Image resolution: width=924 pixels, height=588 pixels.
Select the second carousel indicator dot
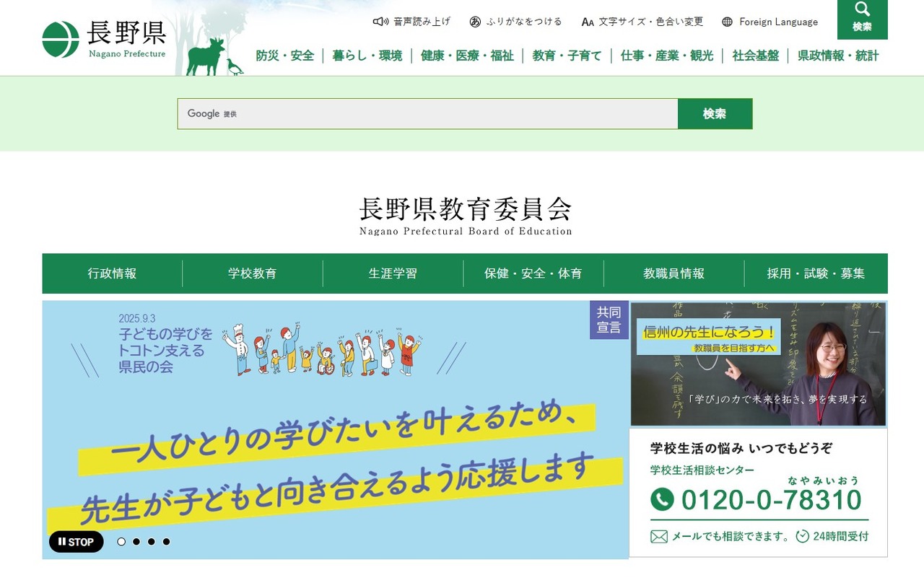[x=136, y=541]
